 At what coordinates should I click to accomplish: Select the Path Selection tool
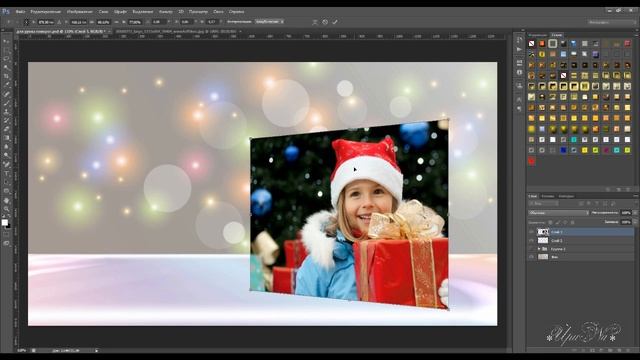point(6,182)
